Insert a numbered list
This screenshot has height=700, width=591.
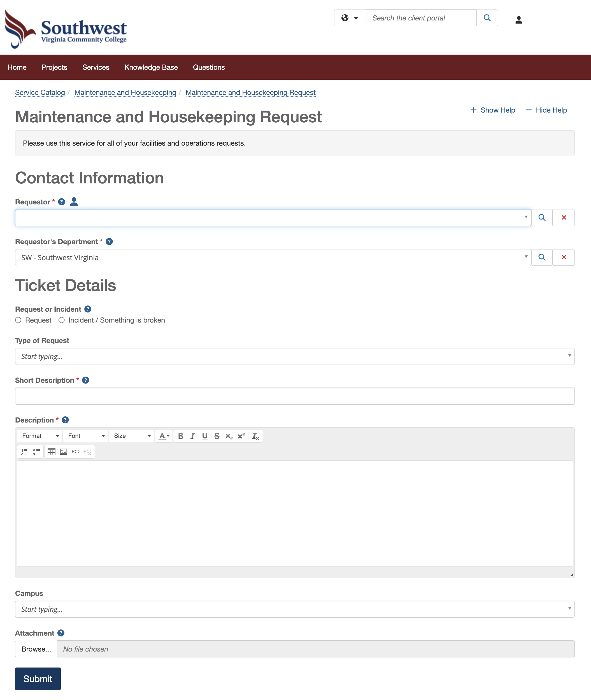point(24,452)
